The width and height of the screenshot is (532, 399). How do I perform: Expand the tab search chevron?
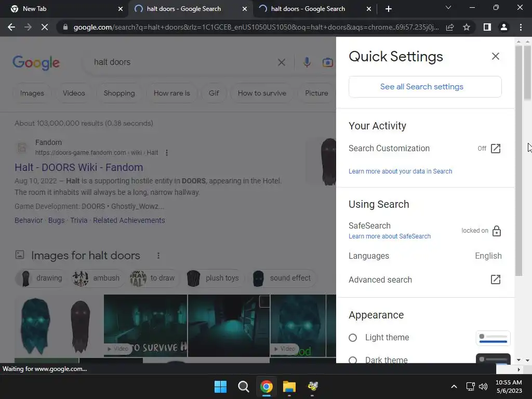[x=448, y=7]
